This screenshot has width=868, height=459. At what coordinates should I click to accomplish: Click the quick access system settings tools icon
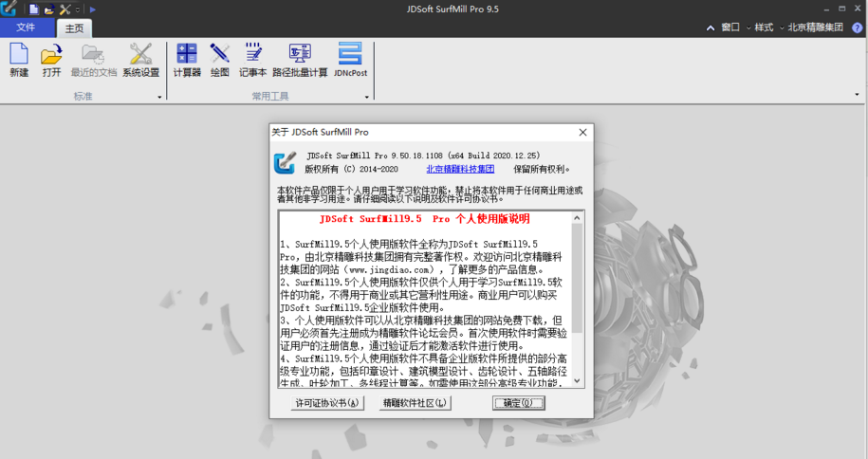tap(65, 9)
